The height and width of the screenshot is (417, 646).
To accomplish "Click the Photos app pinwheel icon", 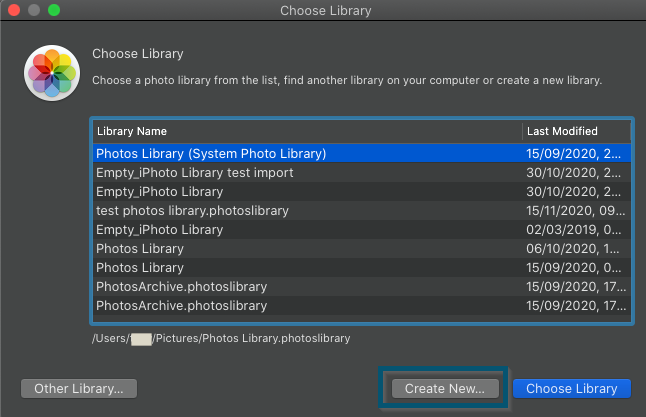I will 52,73.
